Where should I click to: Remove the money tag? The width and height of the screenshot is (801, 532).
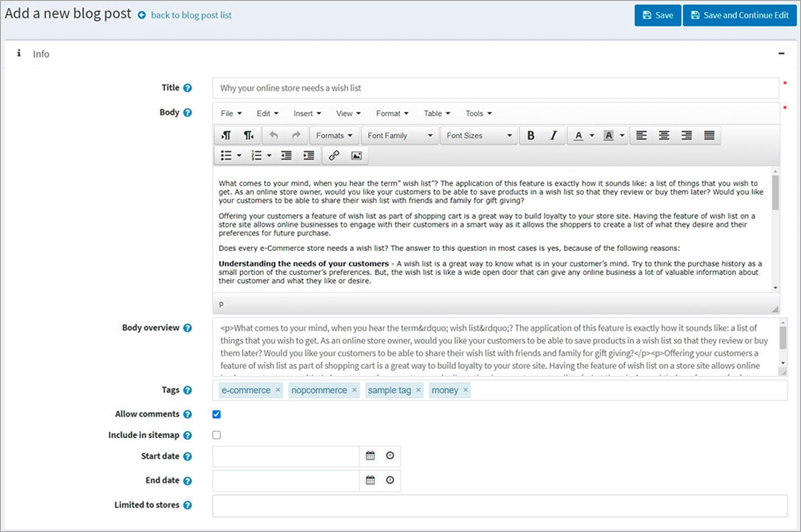(x=465, y=389)
